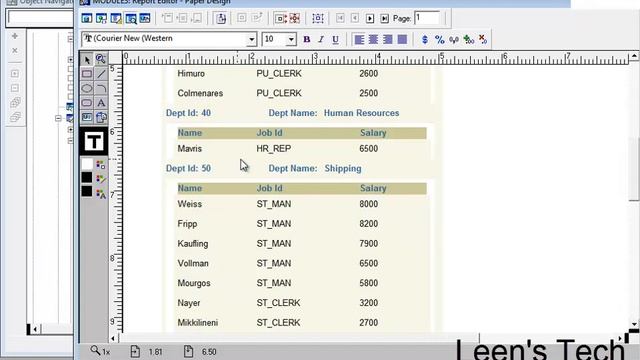This screenshot has width=640, height=360.
Task: Open the Fill Color palette icon
Action: tap(101, 164)
